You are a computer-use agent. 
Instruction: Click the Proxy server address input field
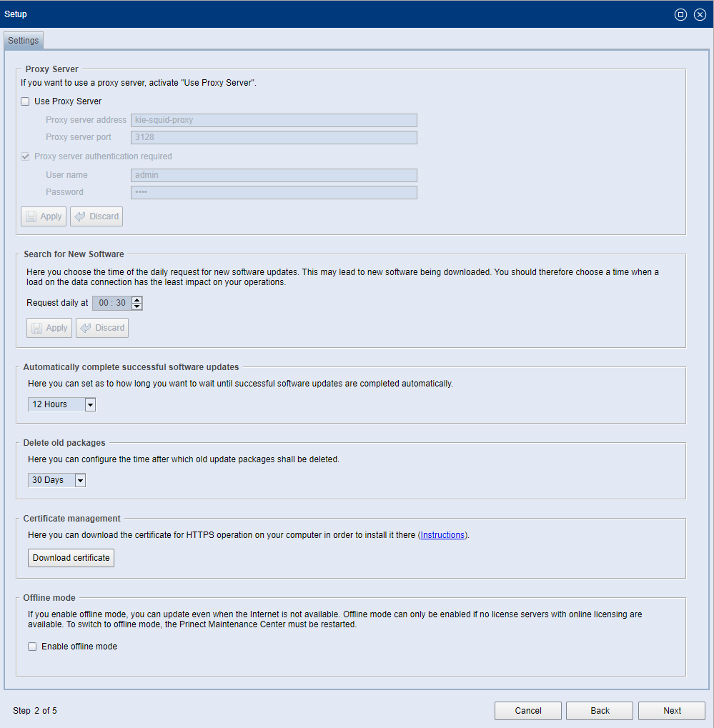tap(273, 120)
